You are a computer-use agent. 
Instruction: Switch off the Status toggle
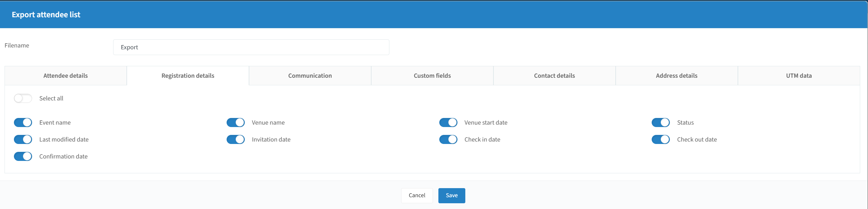(x=660, y=123)
